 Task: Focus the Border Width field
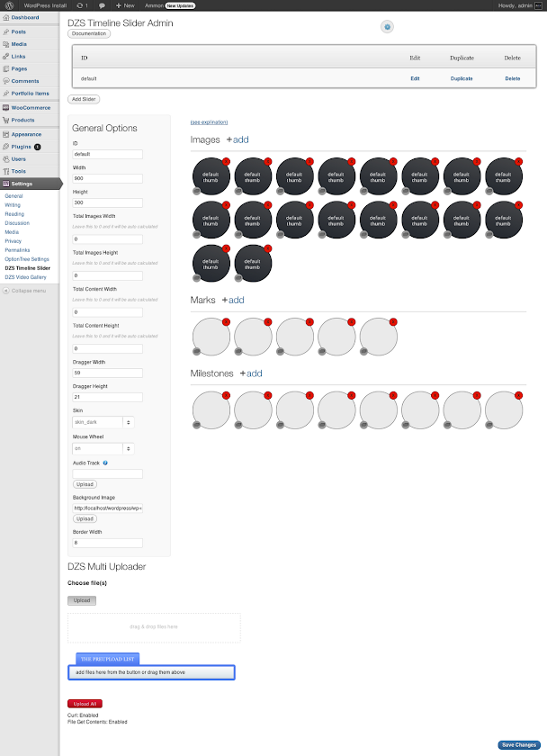[107, 543]
